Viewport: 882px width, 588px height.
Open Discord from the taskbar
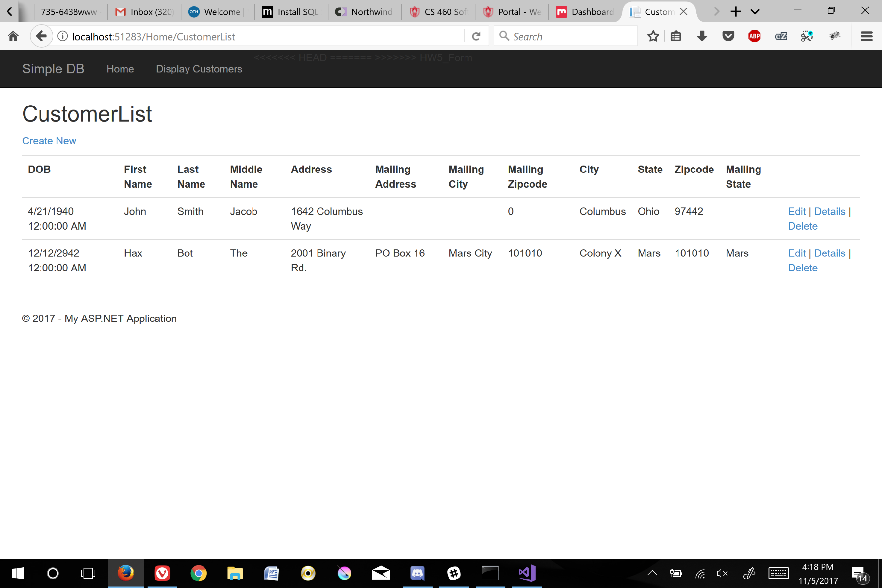click(418, 573)
